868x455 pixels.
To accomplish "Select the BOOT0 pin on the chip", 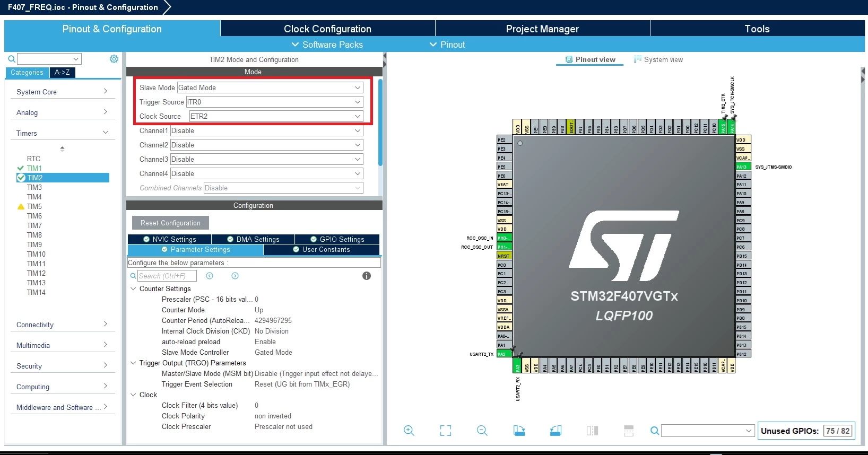I will click(x=571, y=127).
